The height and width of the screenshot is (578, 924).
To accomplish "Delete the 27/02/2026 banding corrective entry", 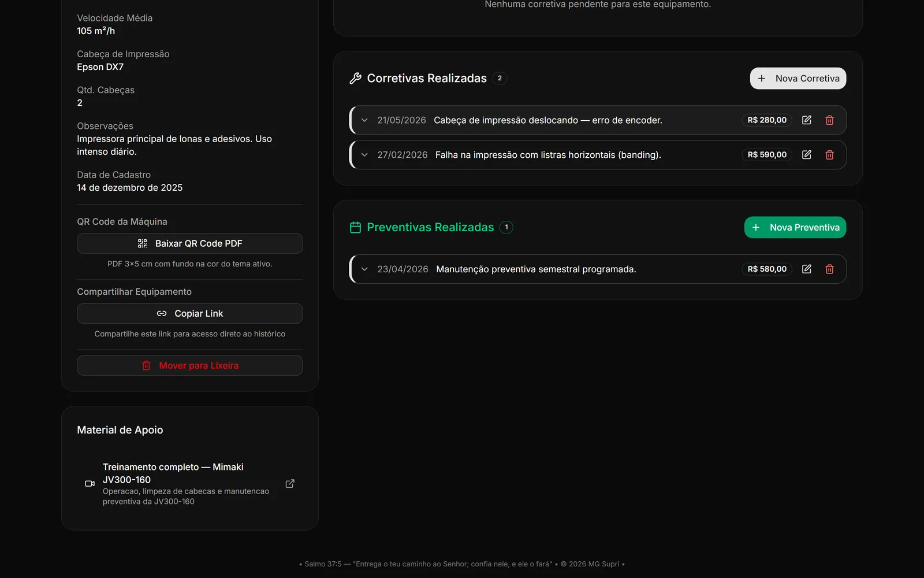I will pyautogui.click(x=829, y=155).
